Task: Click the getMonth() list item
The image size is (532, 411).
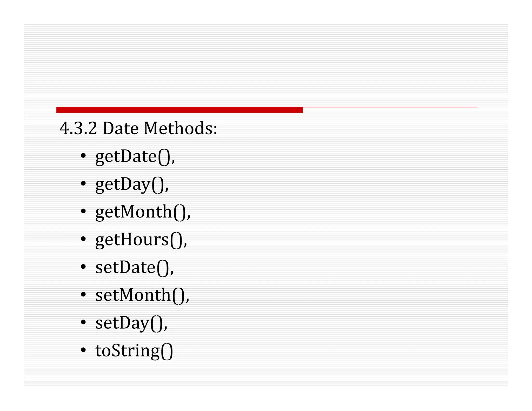Action: (143, 212)
